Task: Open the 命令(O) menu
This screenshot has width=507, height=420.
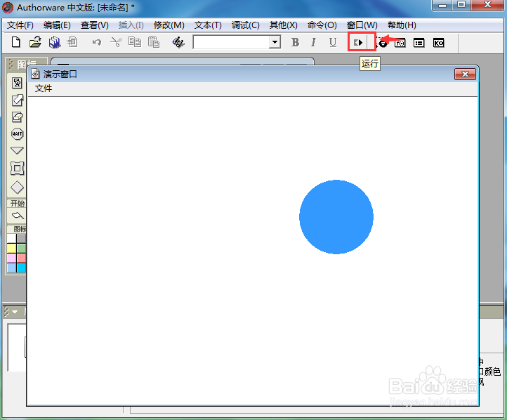Action: [x=322, y=25]
